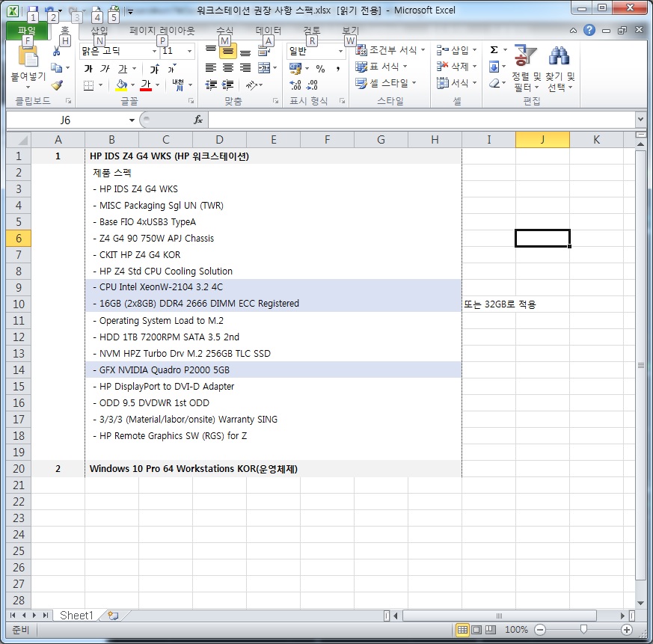Click the Decrease Indent icon
The height and width of the screenshot is (644, 653).
211,85
